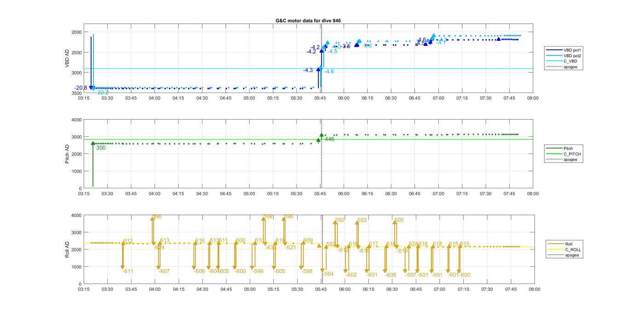The height and width of the screenshot is (319, 644).
Task: Click the dashed apogee line in the Pitch plot
Action: 322,154
